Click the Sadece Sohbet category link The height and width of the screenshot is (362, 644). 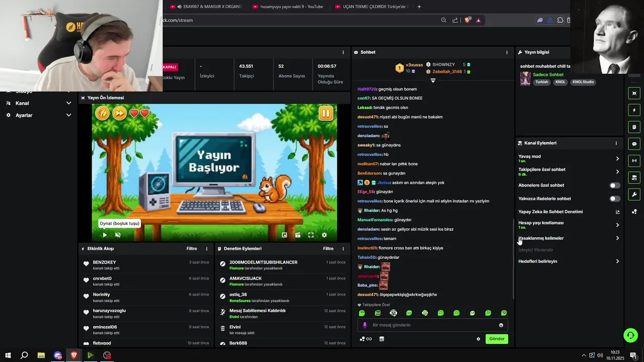point(548,75)
